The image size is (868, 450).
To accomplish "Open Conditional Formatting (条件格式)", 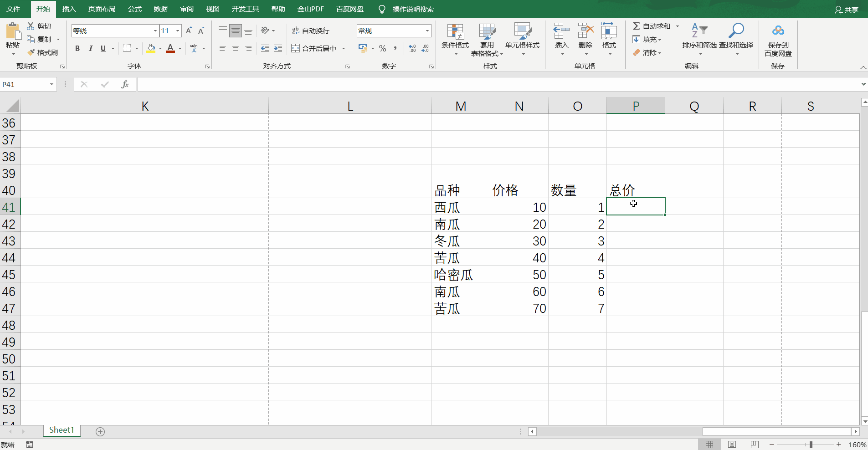I will 455,40.
